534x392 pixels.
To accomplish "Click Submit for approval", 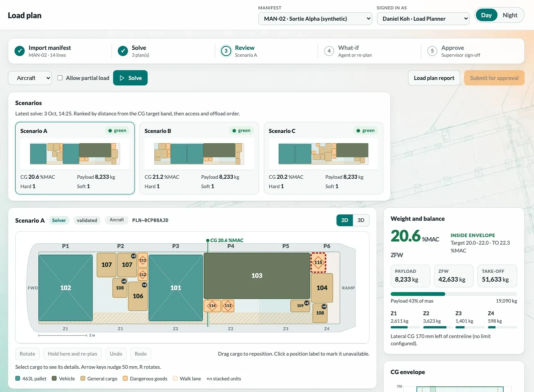I will (x=494, y=78).
